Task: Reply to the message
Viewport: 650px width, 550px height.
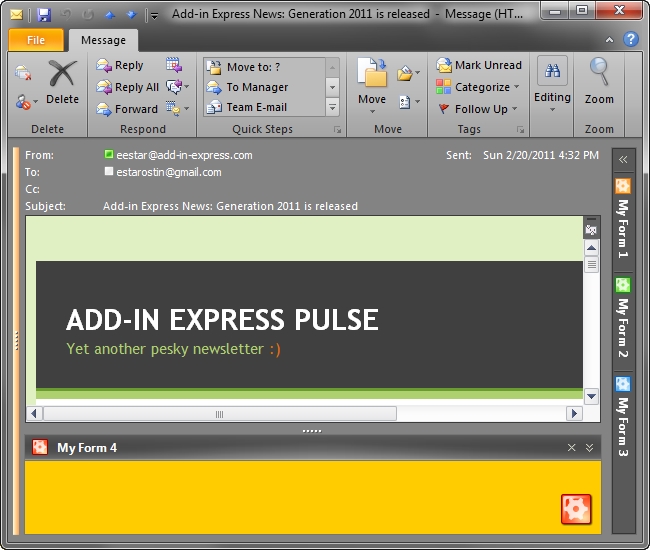Action: [x=120, y=65]
